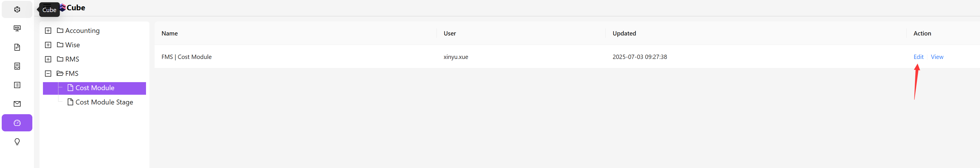Click the document file icon in sidebar
The image size is (980, 168).
[17, 47]
